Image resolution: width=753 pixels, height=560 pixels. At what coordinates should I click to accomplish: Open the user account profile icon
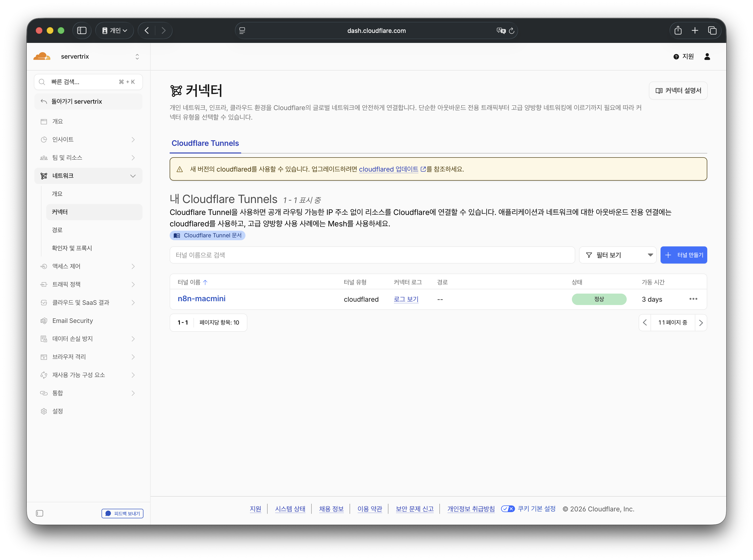pyautogui.click(x=707, y=57)
